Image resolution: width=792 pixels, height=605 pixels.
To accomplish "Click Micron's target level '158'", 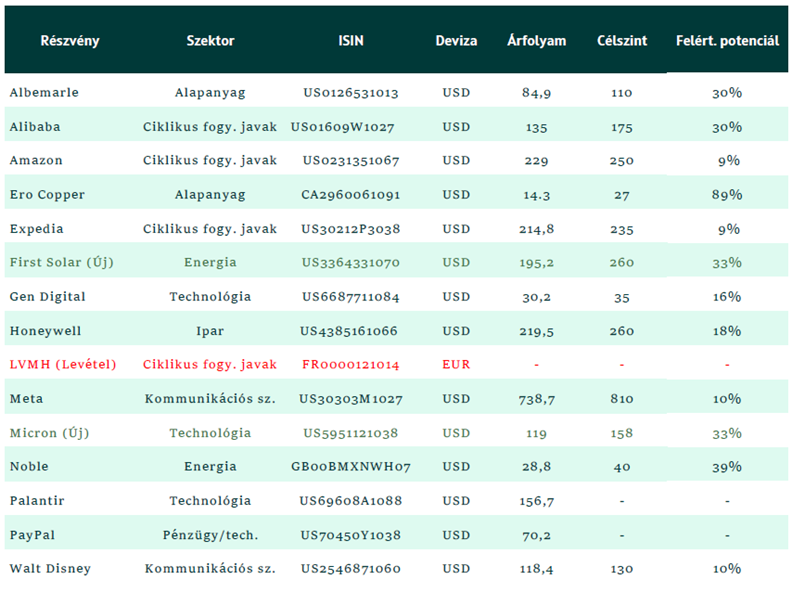I will click(622, 433).
